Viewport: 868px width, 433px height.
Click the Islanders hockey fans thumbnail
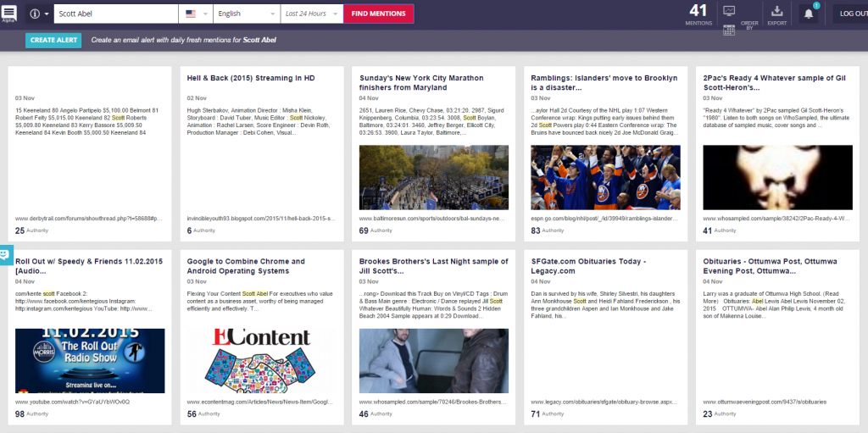(x=605, y=177)
